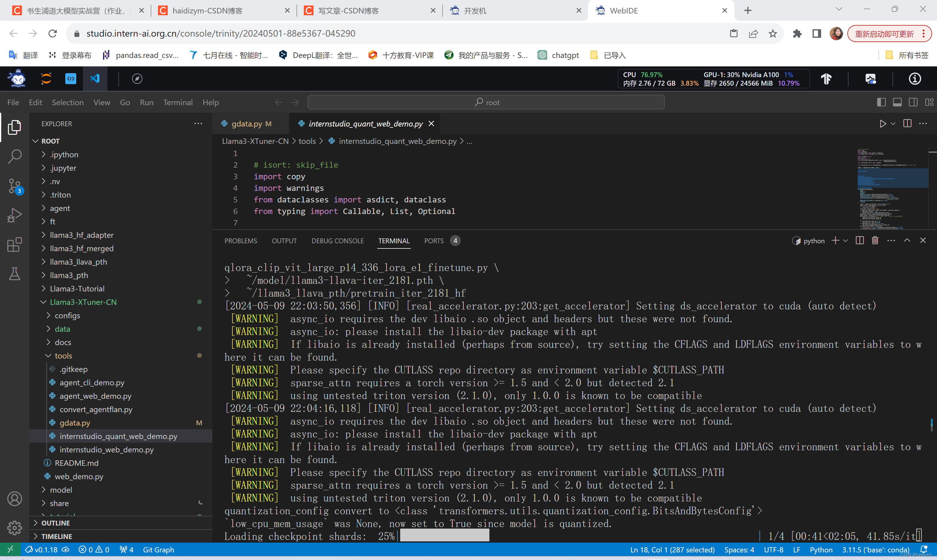Click the Search icon in activity bar
The height and width of the screenshot is (560, 937).
tap(15, 157)
